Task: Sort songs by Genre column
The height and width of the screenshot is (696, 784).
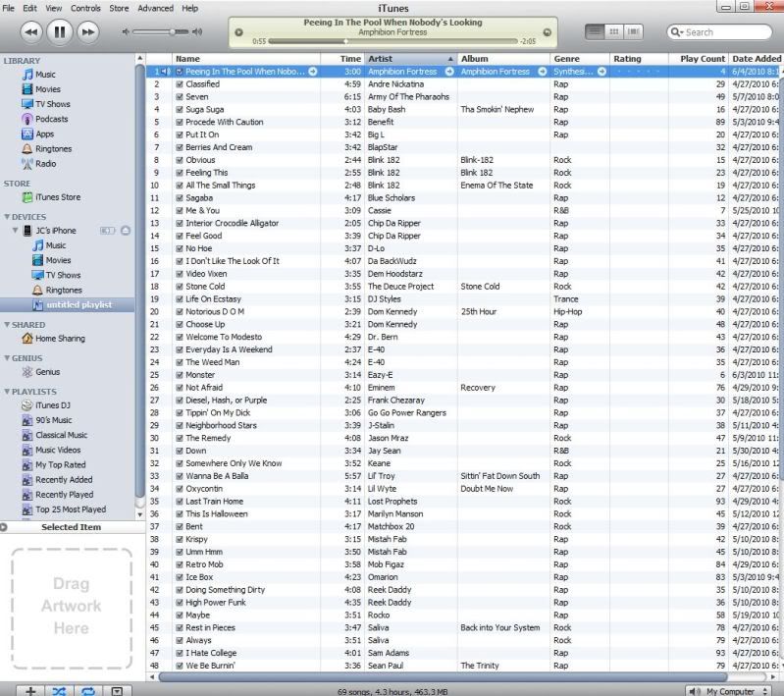Action: pos(580,59)
